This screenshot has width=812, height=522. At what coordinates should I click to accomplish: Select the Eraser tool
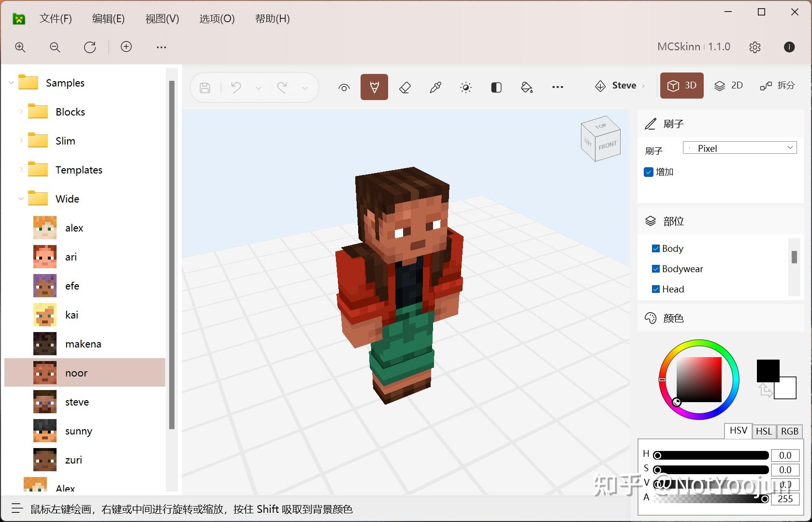405,87
